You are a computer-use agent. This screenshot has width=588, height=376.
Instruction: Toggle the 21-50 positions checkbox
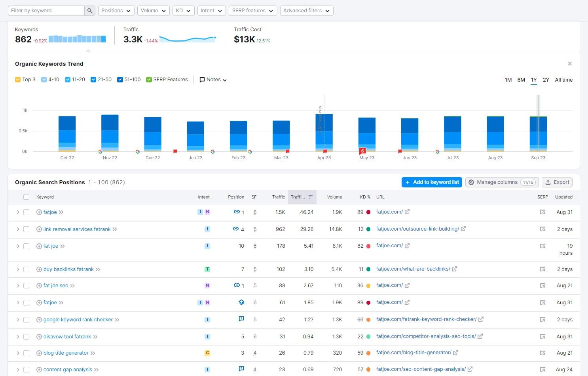93,80
